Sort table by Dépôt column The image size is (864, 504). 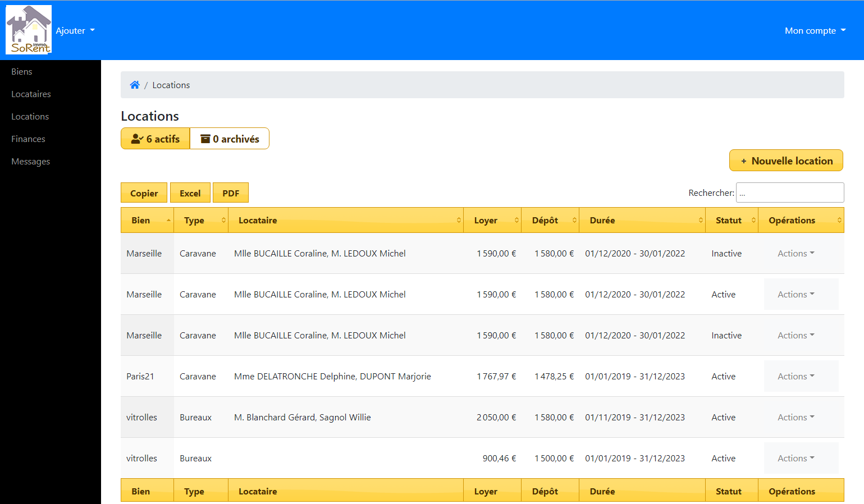[x=550, y=220]
